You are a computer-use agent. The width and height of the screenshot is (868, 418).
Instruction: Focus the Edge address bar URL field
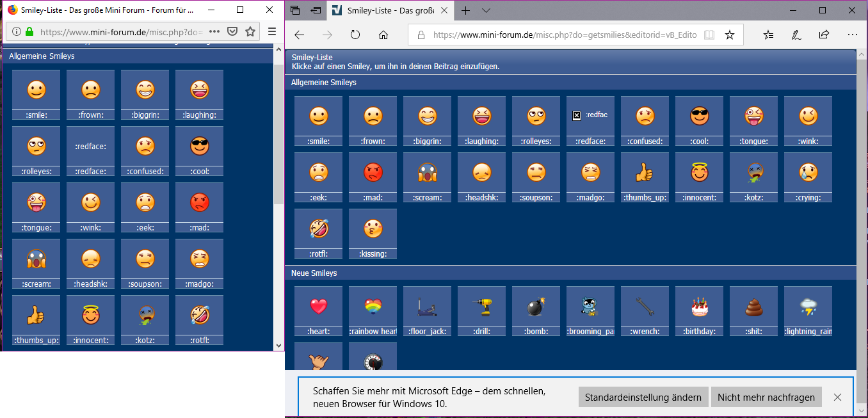[563, 35]
